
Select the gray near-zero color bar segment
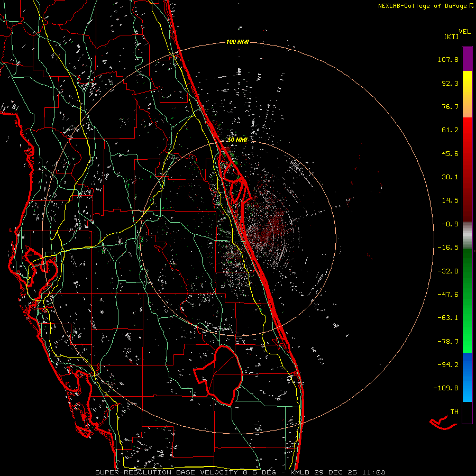[467, 235]
